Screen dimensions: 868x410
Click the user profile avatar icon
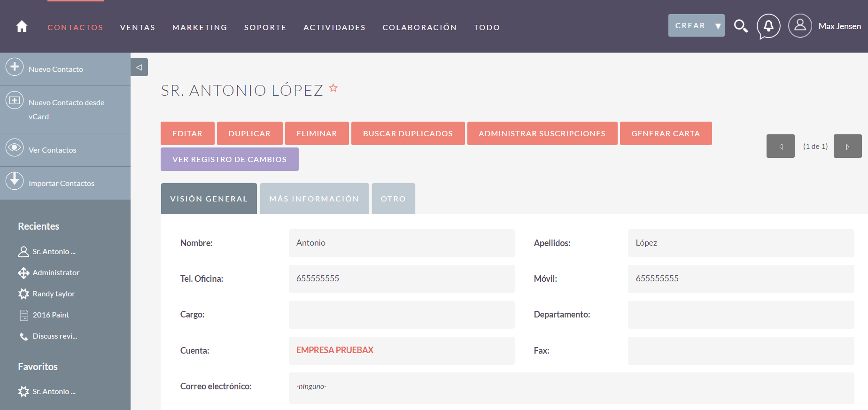(x=800, y=26)
